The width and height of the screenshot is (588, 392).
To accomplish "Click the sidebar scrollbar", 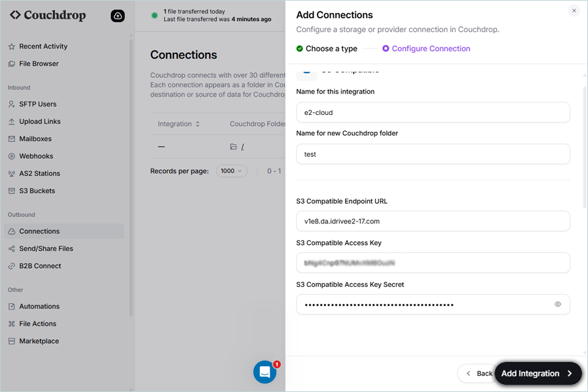I will (x=131, y=176).
